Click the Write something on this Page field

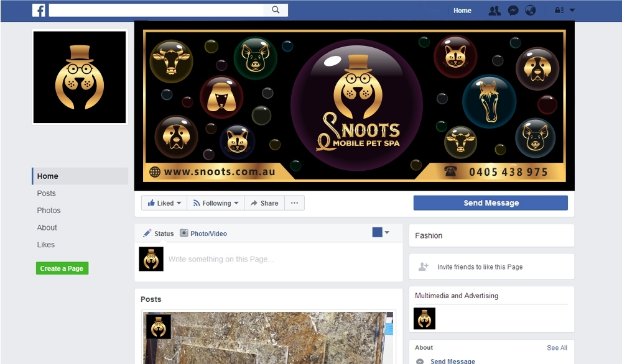282,259
